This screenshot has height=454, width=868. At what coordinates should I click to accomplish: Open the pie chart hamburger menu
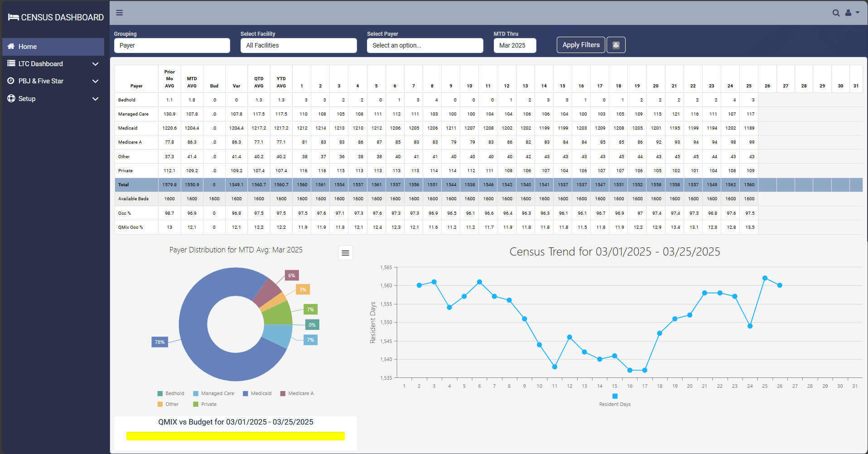[x=345, y=253]
